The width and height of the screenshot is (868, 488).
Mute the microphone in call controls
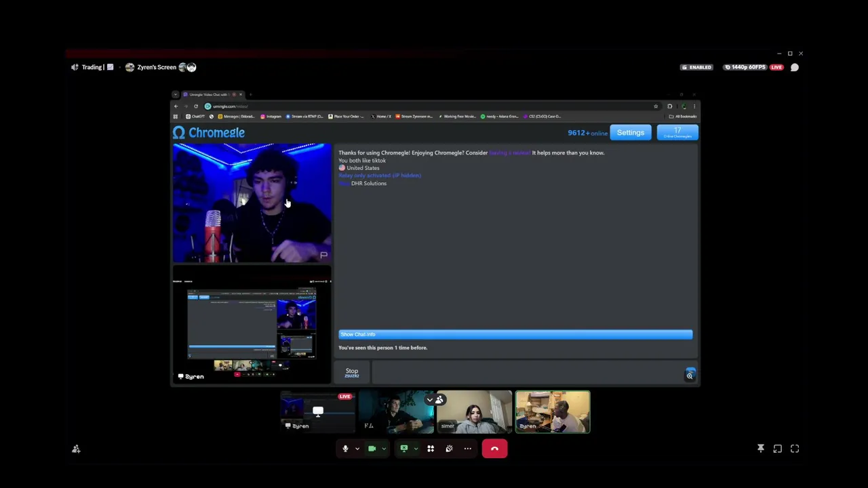345,449
